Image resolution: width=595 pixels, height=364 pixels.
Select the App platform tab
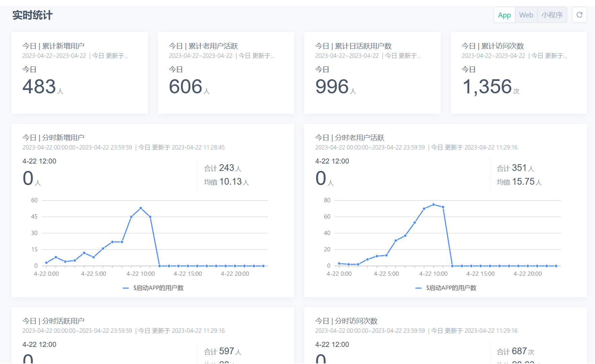pyautogui.click(x=504, y=15)
